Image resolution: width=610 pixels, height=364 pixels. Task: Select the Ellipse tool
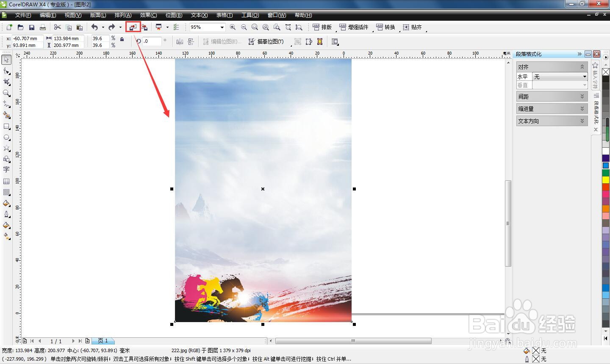6,138
